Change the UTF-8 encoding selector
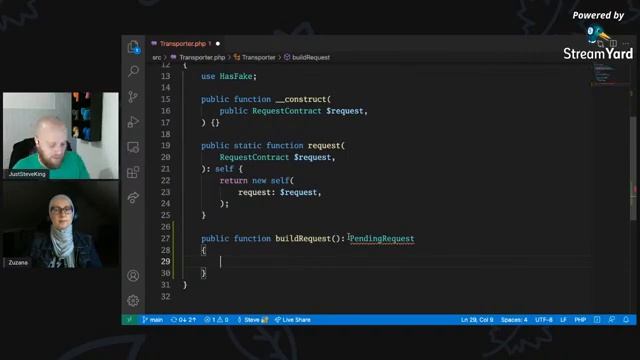Viewport: 640px width, 360px height. 544,320
